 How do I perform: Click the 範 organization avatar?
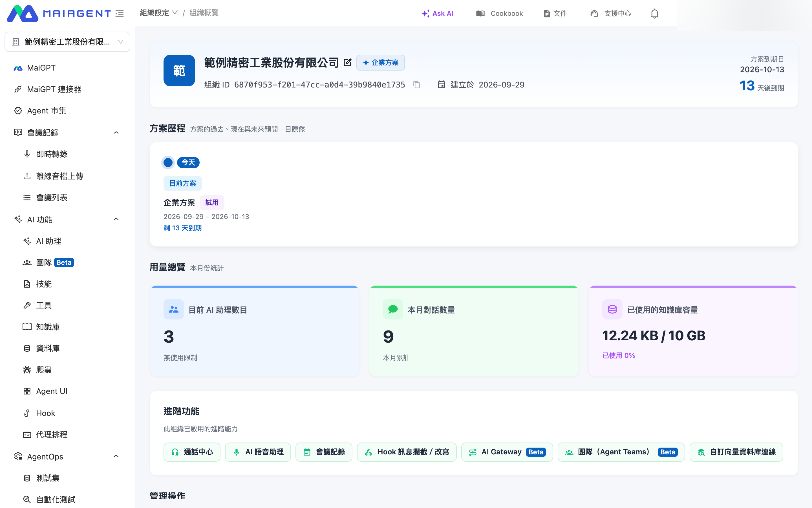[x=179, y=71]
